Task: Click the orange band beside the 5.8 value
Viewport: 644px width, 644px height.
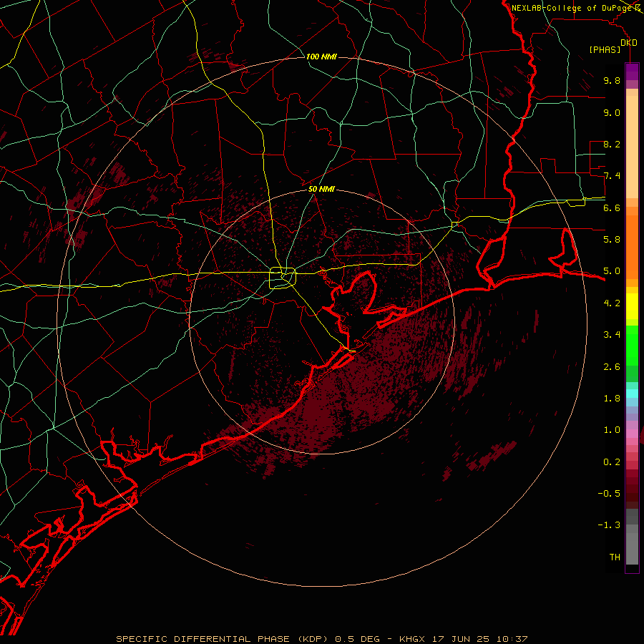Action: click(x=632, y=248)
